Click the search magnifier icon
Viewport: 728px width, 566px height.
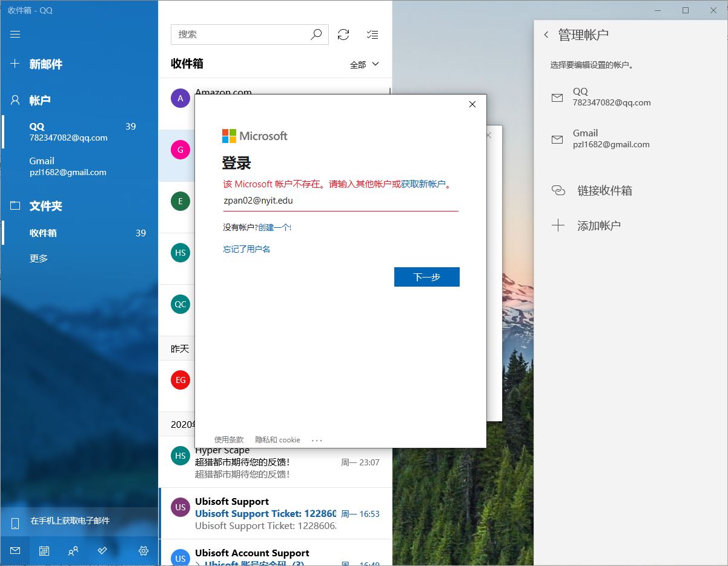(316, 35)
